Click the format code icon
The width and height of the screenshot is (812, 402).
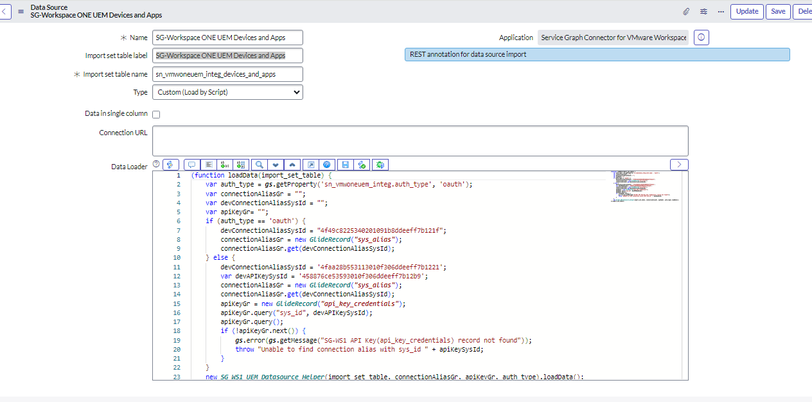[x=208, y=165]
